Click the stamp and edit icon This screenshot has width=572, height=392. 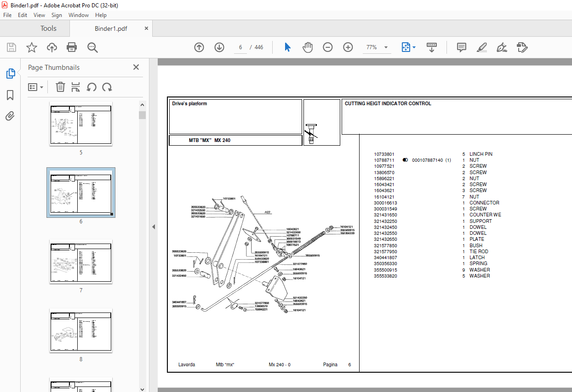click(x=522, y=47)
